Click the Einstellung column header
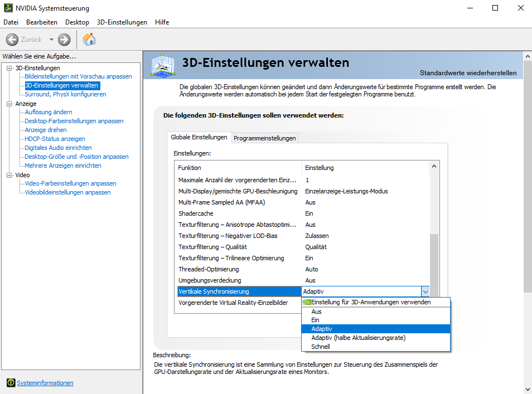This screenshot has width=532, height=394. (x=366, y=168)
